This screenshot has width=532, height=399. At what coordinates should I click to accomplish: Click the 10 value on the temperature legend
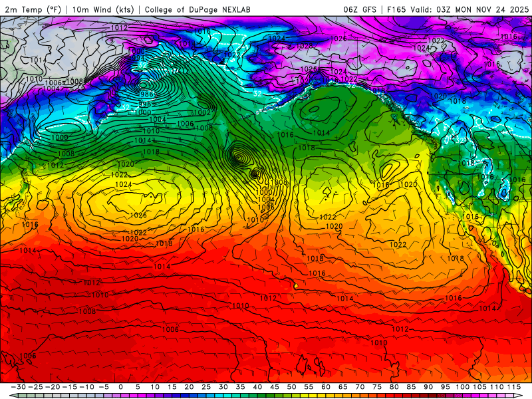pyautogui.click(x=155, y=387)
